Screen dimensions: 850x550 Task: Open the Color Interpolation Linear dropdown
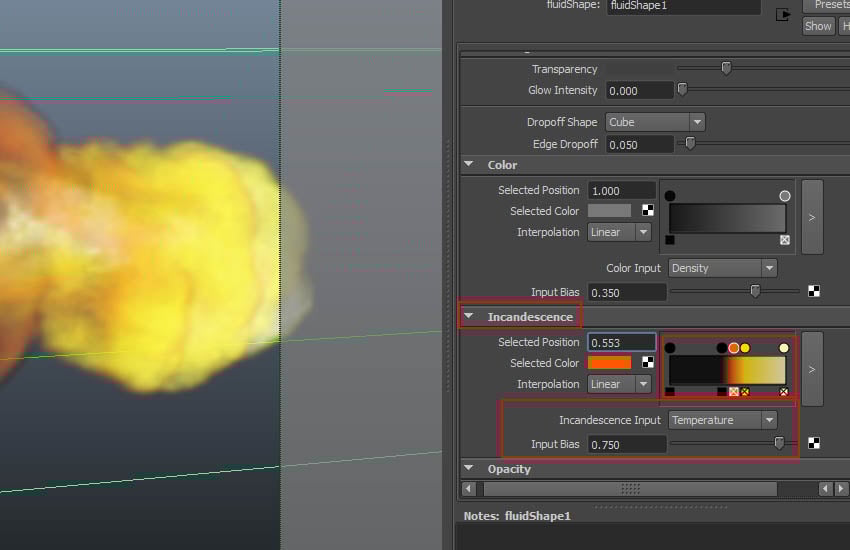(x=619, y=232)
